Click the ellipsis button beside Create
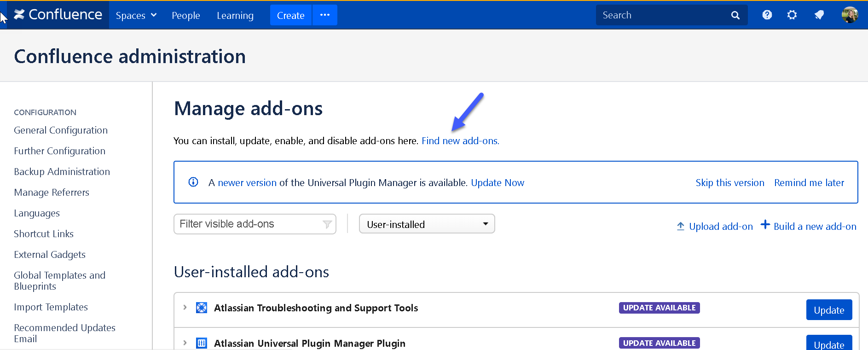This screenshot has height=350, width=868. [325, 15]
